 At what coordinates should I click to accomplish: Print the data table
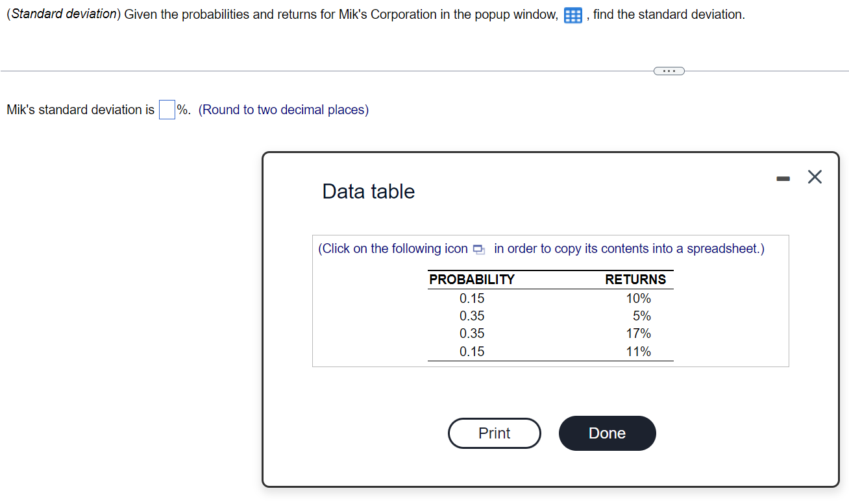coord(494,433)
